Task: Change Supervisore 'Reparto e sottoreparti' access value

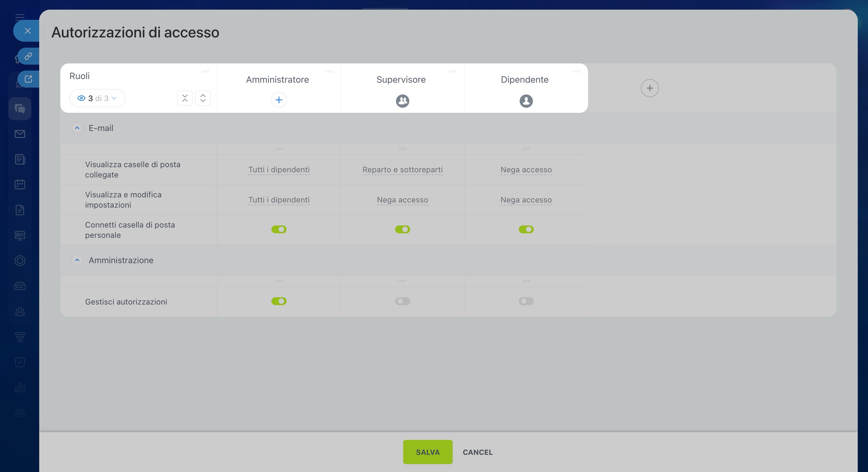Action: pos(402,170)
